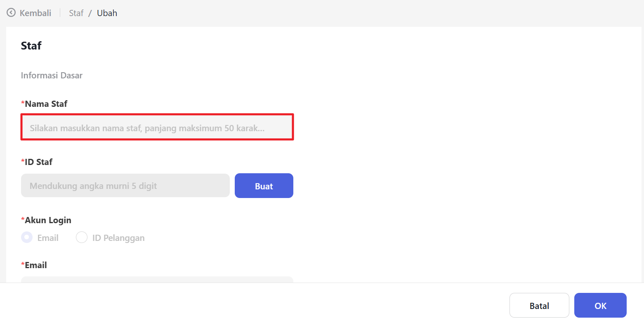Click the Nama Staf field label
Image resolution: width=644 pixels, height=323 pixels.
point(46,104)
